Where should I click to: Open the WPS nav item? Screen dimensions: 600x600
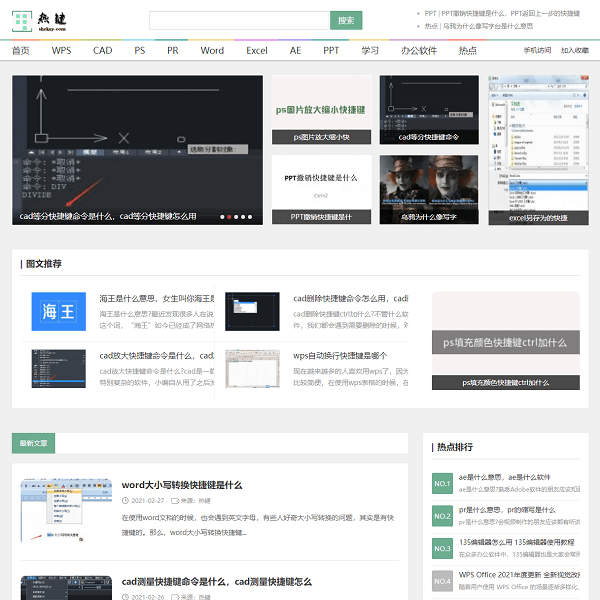click(x=61, y=51)
